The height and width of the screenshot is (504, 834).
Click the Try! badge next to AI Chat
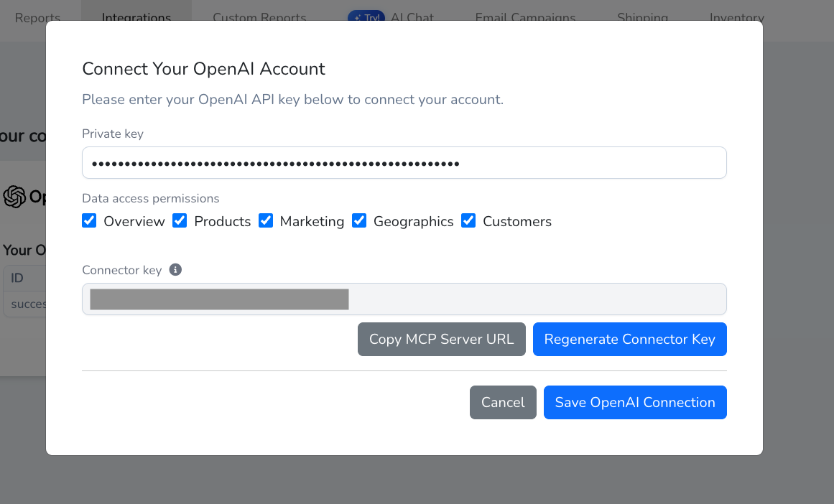click(x=366, y=16)
